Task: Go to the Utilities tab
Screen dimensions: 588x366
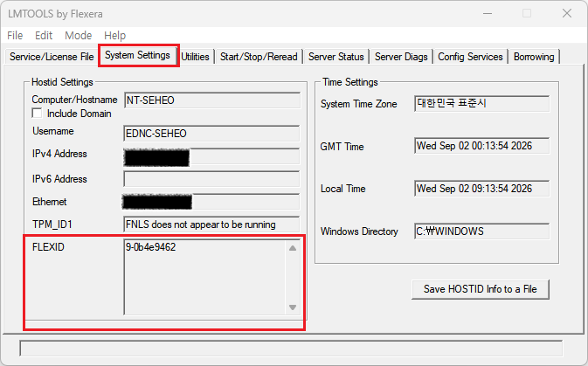Action: click(195, 57)
